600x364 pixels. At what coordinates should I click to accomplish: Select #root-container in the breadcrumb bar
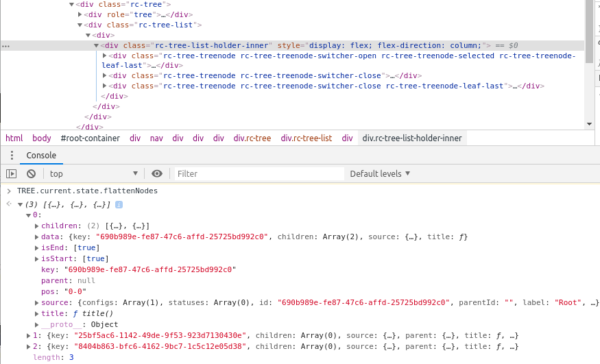click(x=91, y=138)
